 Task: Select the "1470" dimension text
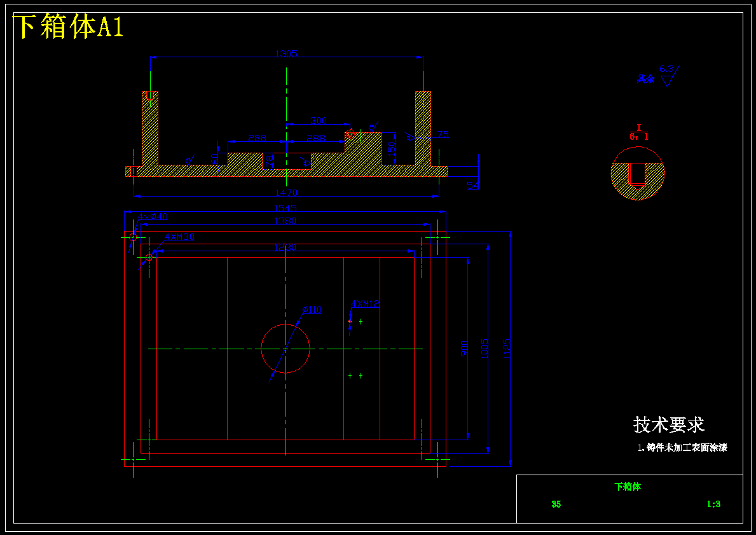pos(286,193)
